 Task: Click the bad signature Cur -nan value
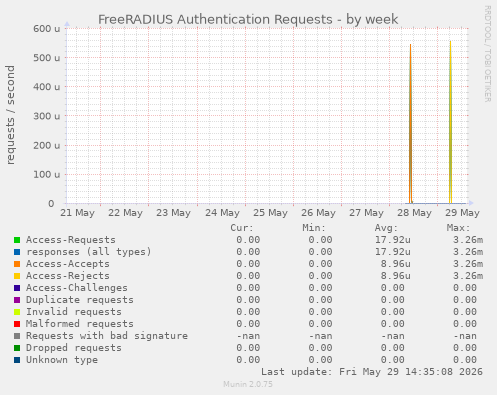248,336
